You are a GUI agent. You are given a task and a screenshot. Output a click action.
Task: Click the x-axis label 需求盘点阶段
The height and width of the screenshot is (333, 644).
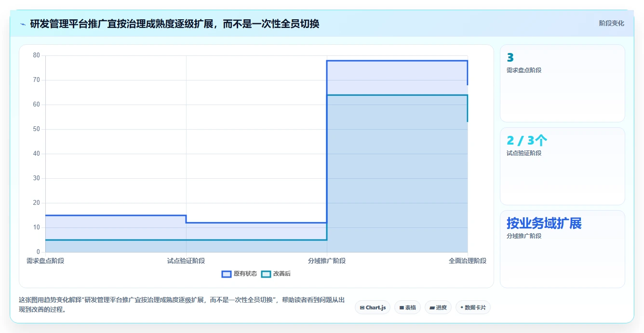point(45,261)
